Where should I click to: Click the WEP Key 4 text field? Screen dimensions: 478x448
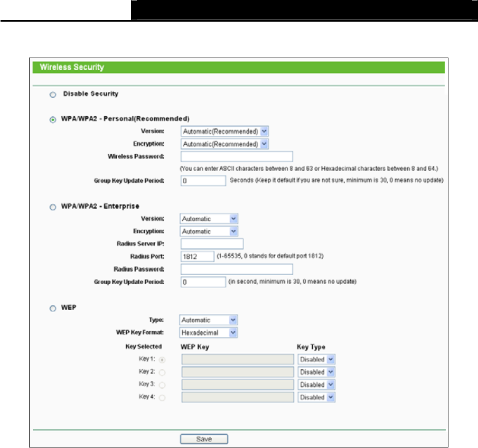[x=238, y=397]
